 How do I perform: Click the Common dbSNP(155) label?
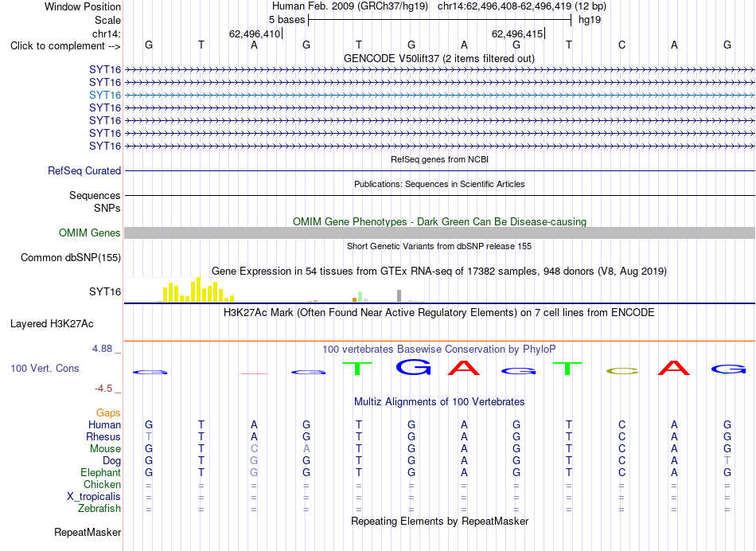point(70,258)
